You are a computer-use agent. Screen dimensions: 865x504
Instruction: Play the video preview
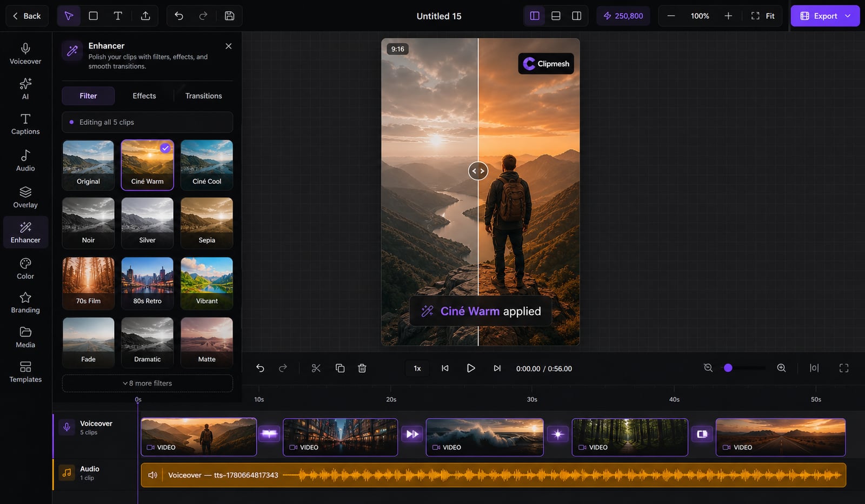click(471, 368)
